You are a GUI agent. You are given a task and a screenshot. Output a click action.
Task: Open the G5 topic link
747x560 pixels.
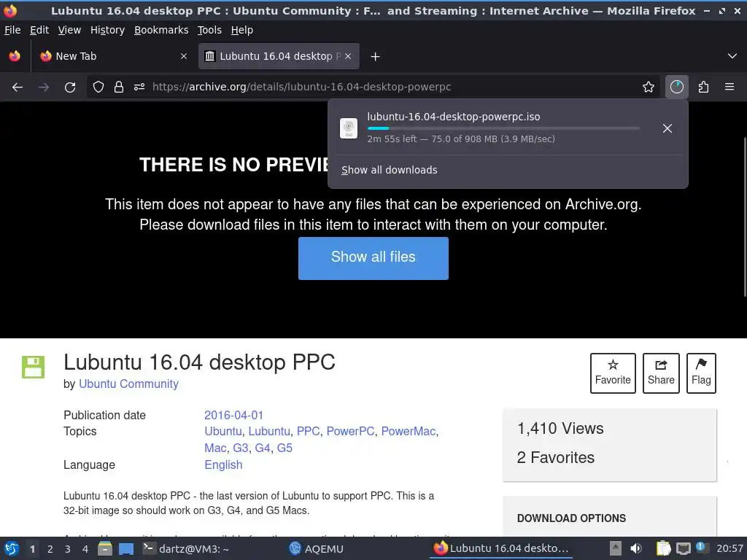pyautogui.click(x=285, y=448)
